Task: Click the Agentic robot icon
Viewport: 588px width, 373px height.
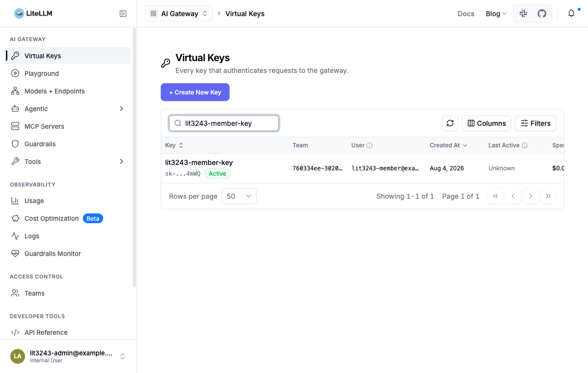Action: [15, 109]
